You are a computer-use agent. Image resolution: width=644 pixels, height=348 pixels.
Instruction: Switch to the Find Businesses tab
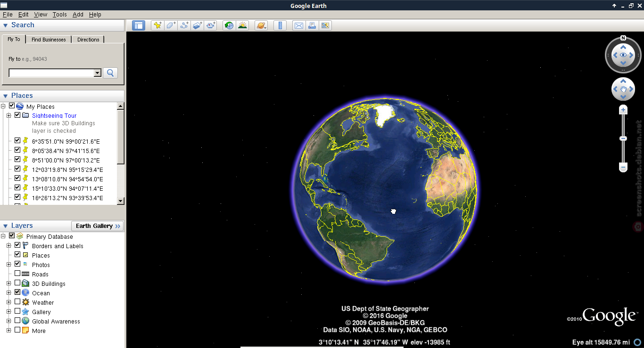pos(49,40)
